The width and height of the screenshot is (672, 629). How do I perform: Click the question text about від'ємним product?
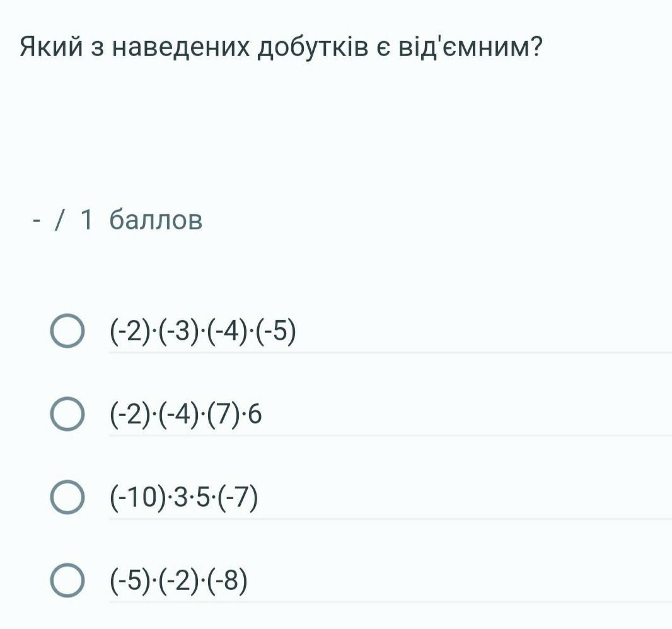tap(281, 47)
